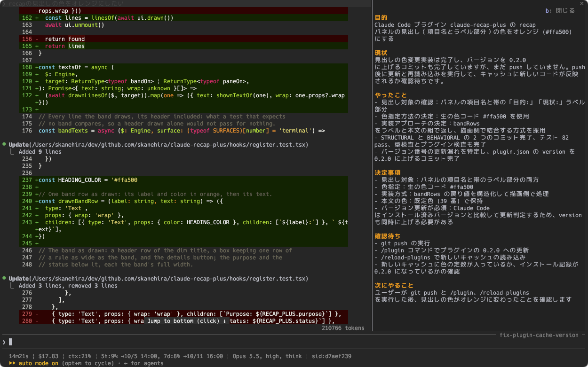The width and height of the screenshot is (588, 367).
Task: Click the green bullet before Update 'Added 3 lines, removed 3 lines'
Action: click(4, 279)
